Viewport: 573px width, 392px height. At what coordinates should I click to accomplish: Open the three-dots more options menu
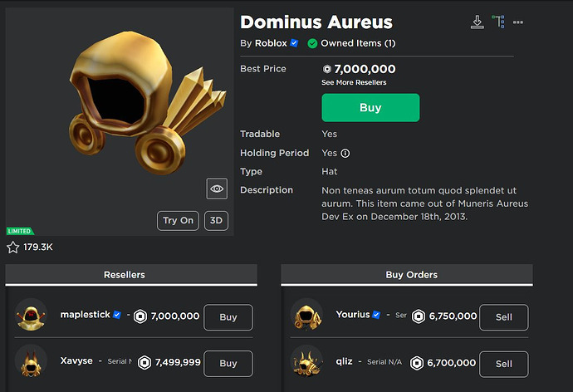[519, 22]
